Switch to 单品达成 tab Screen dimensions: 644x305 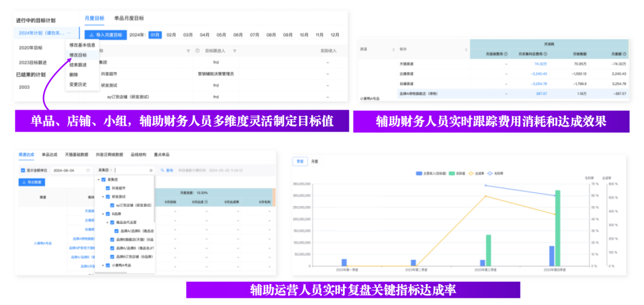pyautogui.click(x=49, y=155)
